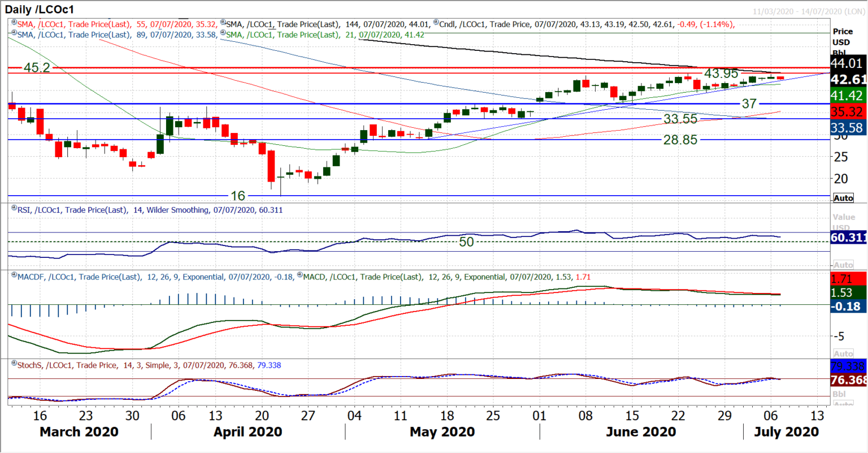Click the scrollbar arrow at the bottom-right corner
Viewport: 868px width, 453px height.
click(x=863, y=448)
